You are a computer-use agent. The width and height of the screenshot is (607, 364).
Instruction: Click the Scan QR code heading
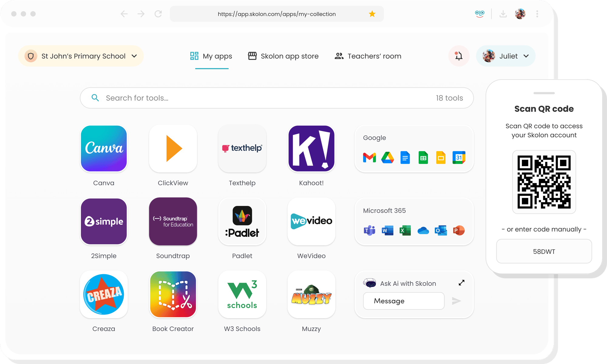point(544,109)
